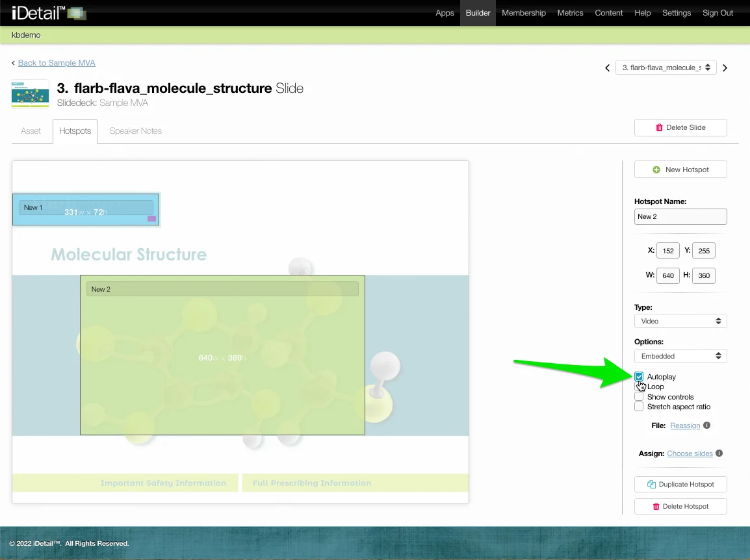Click the Choose slides link
The image size is (750, 560).
click(690, 453)
